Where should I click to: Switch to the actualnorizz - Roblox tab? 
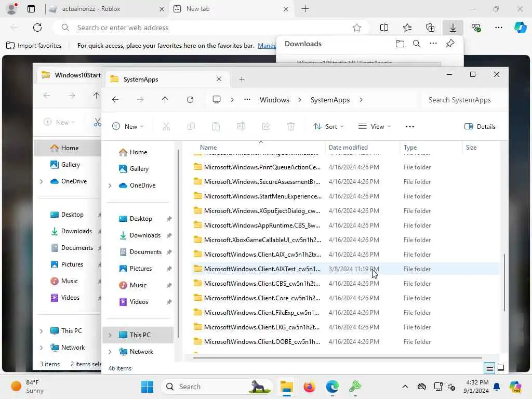pyautogui.click(x=107, y=9)
